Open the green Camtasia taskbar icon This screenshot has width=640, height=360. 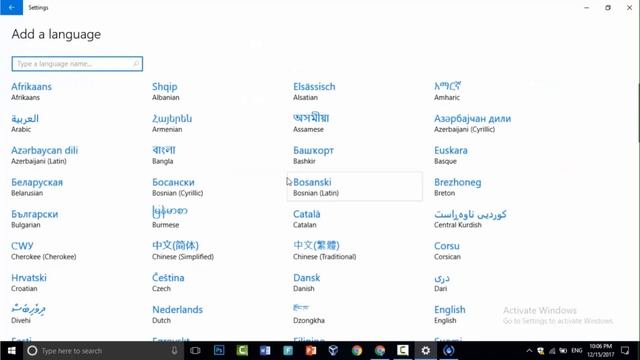pos(242,350)
